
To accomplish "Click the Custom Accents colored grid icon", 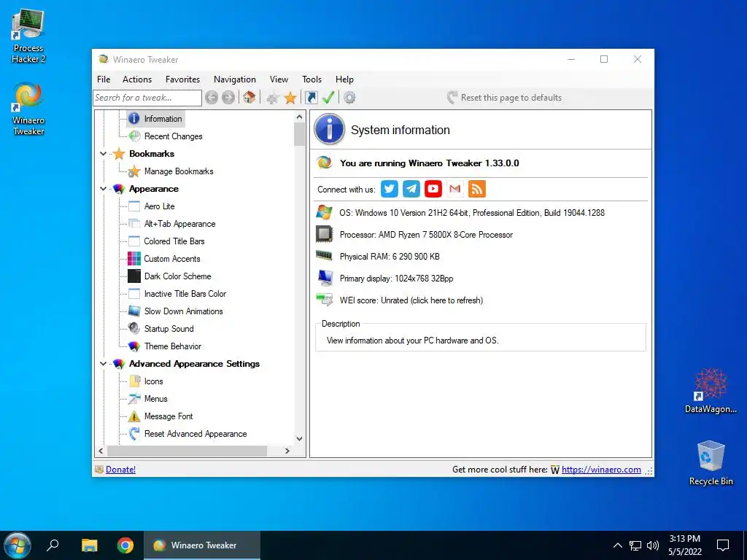I will pos(134,259).
